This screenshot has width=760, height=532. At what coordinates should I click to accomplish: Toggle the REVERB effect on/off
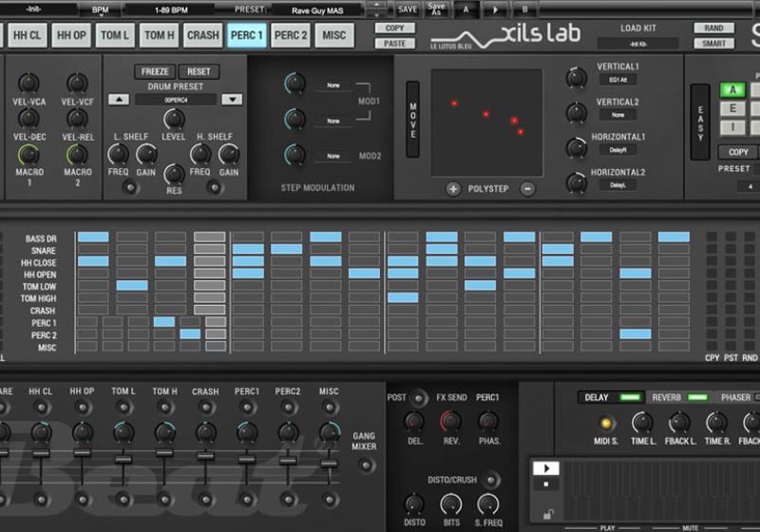point(697,398)
